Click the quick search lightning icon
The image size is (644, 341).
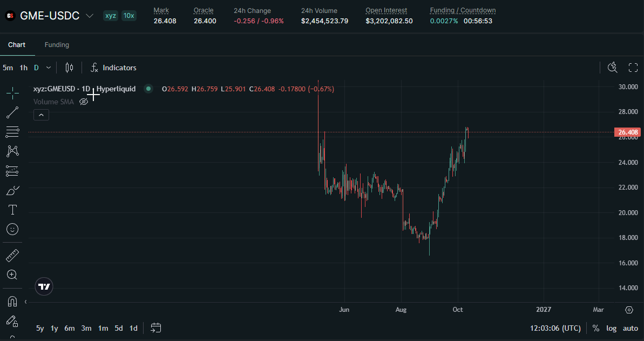[612, 68]
